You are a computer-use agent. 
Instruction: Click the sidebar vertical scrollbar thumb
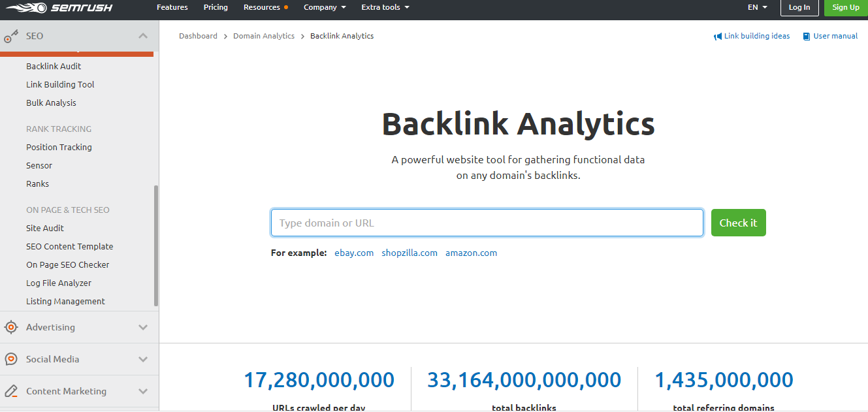tap(155, 246)
